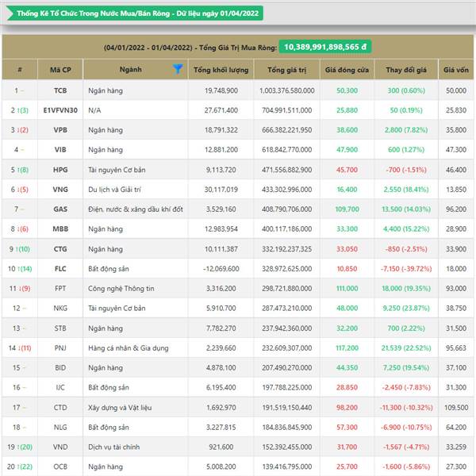Click price change -11,300 (-10.32%)
476x476 pixels.
tap(406, 408)
